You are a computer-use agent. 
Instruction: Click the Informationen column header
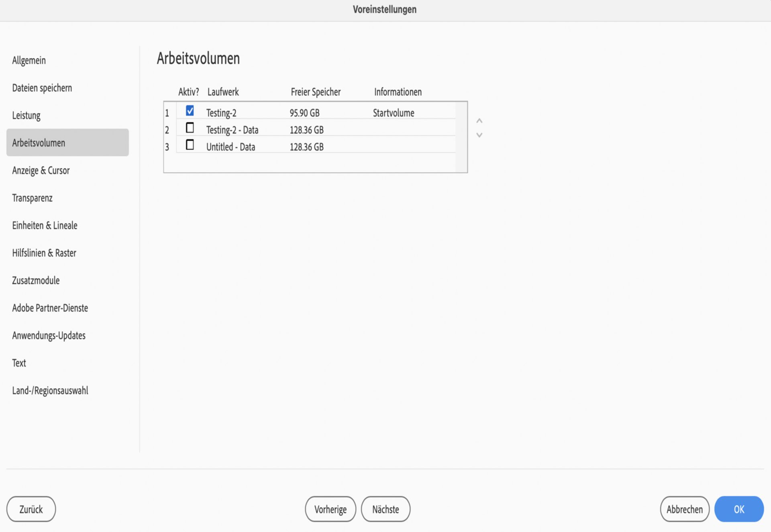[x=398, y=92]
